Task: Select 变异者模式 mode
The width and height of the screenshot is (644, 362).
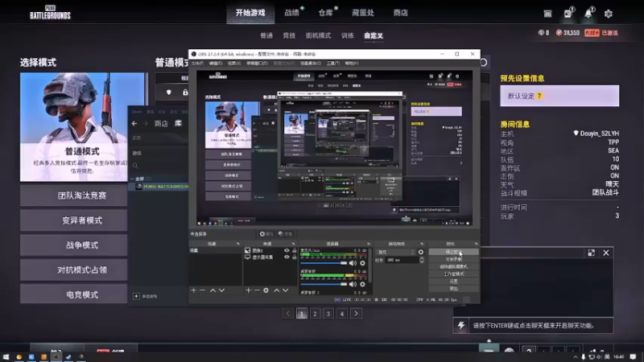Action: click(x=74, y=220)
